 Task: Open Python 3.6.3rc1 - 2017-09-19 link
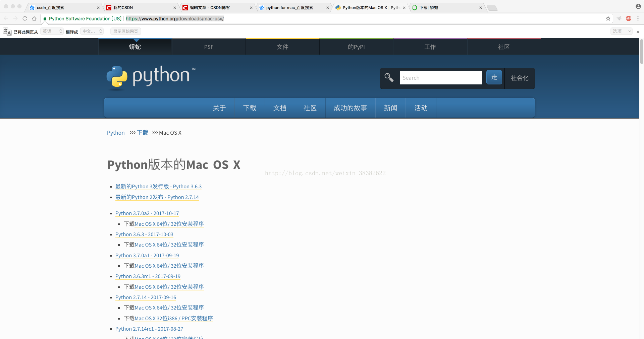[x=148, y=276]
